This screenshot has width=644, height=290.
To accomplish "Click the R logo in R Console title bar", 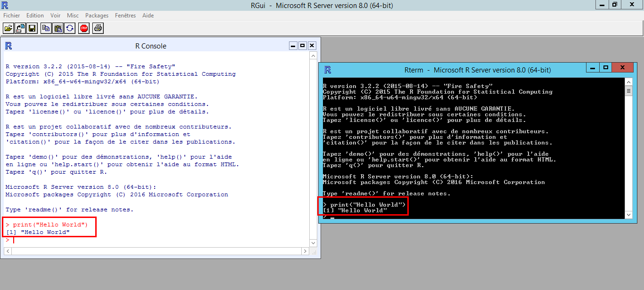I will click(8, 46).
